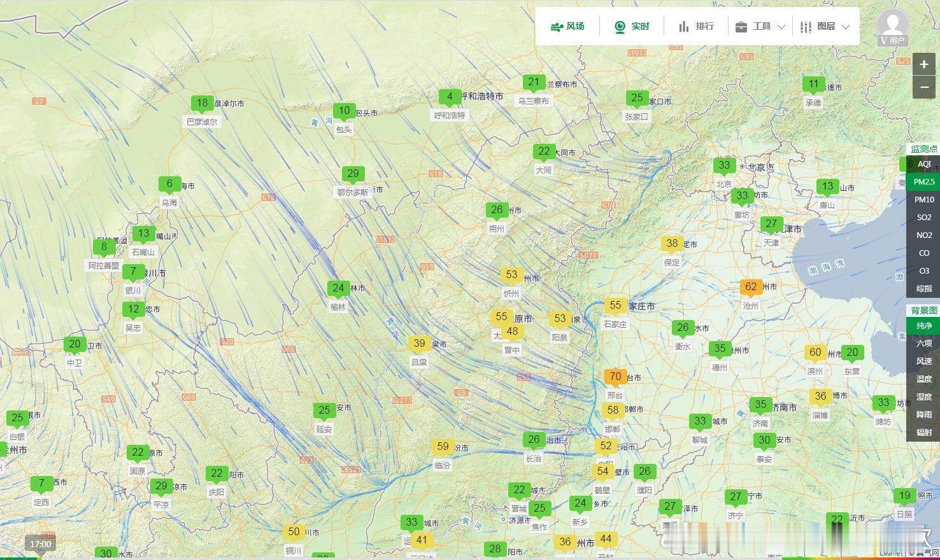
Task: Enable the 辐射 radiation background
Action: click(924, 433)
